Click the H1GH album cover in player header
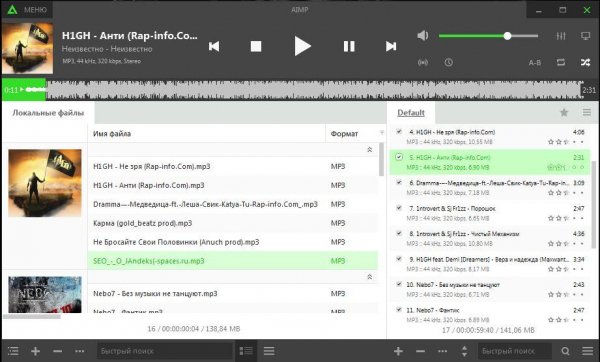The height and width of the screenshot is (362, 600). tap(28, 48)
